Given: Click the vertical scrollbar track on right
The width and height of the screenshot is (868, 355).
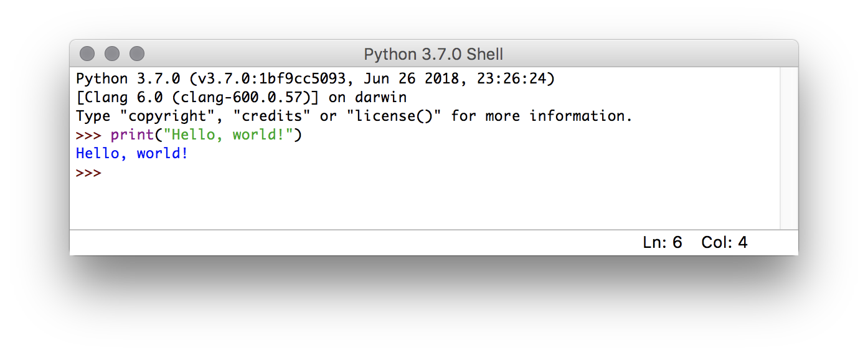Looking at the screenshot, I should [789, 148].
